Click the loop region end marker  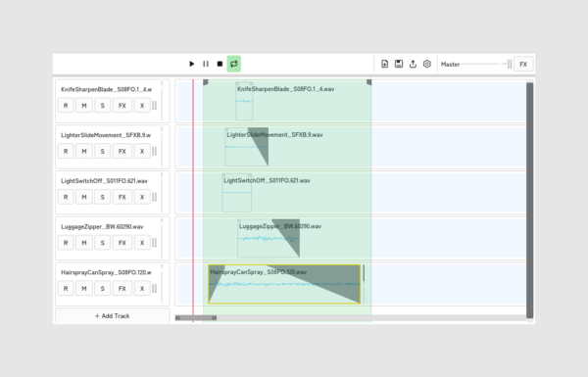tap(369, 82)
